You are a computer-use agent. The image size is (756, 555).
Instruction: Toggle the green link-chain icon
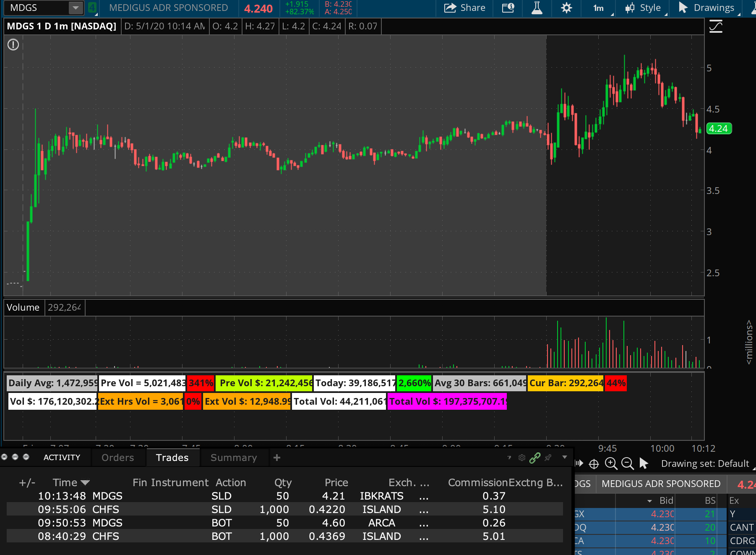pyautogui.click(x=535, y=458)
